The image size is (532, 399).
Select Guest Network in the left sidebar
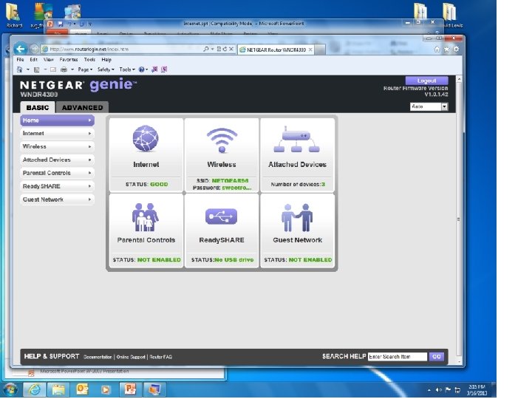pos(58,199)
